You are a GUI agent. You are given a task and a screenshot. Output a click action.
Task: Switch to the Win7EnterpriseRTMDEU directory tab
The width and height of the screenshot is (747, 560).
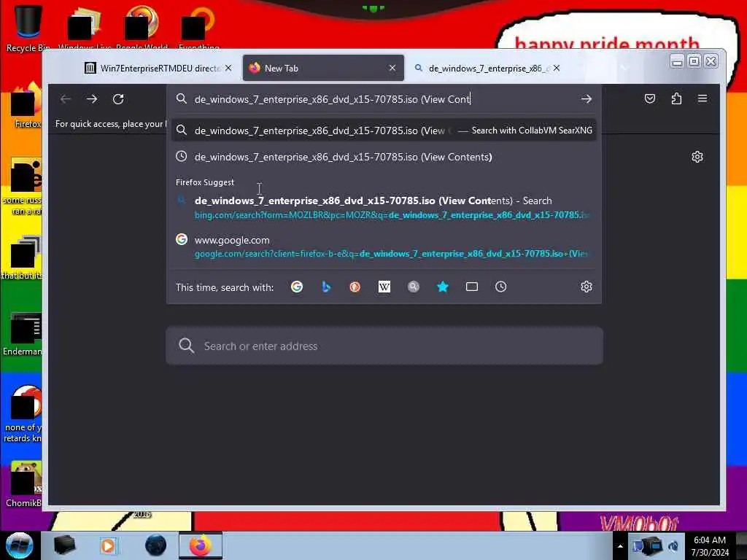[x=158, y=68]
